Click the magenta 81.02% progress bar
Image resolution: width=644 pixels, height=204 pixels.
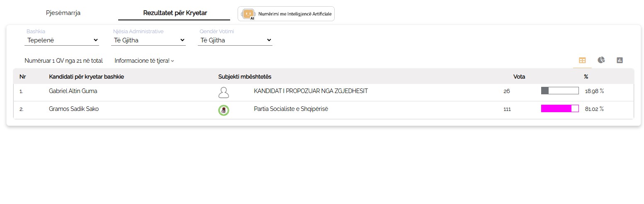(x=559, y=109)
